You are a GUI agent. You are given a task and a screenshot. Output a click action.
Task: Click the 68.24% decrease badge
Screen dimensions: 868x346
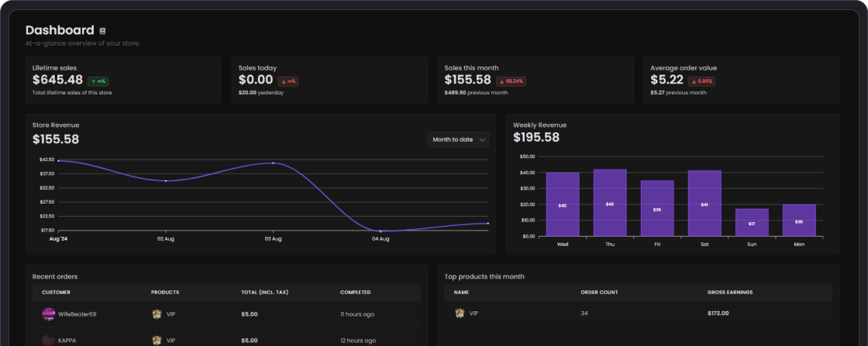[x=511, y=81]
